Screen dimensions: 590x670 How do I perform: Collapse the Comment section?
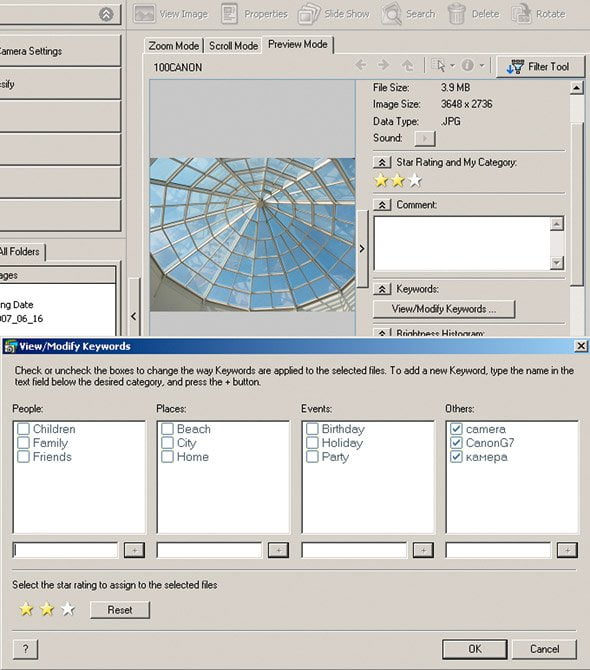pos(382,205)
